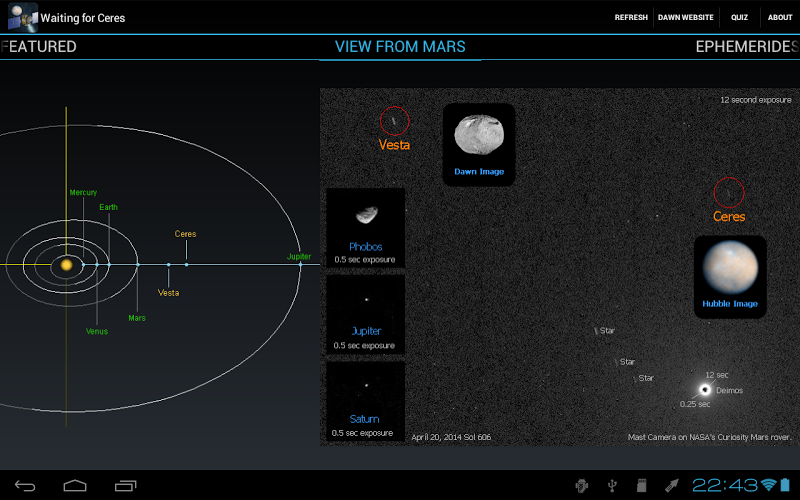This screenshot has width=800, height=500.
Task: Open the DAWN WEBSITE link
Action: pyautogui.click(x=686, y=17)
